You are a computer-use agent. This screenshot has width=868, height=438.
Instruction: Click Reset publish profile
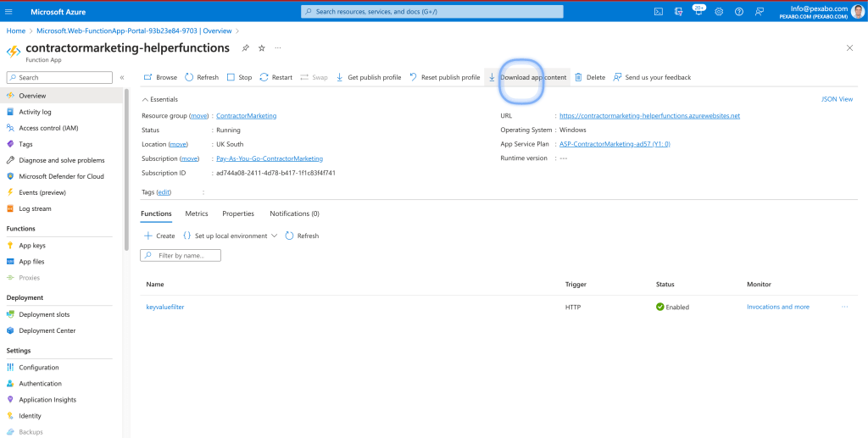(444, 77)
